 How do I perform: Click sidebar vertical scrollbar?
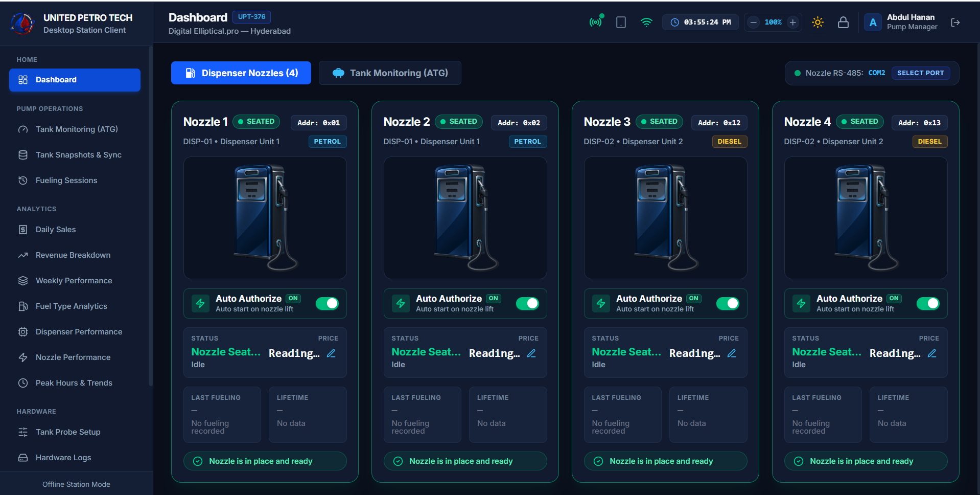[151, 215]
